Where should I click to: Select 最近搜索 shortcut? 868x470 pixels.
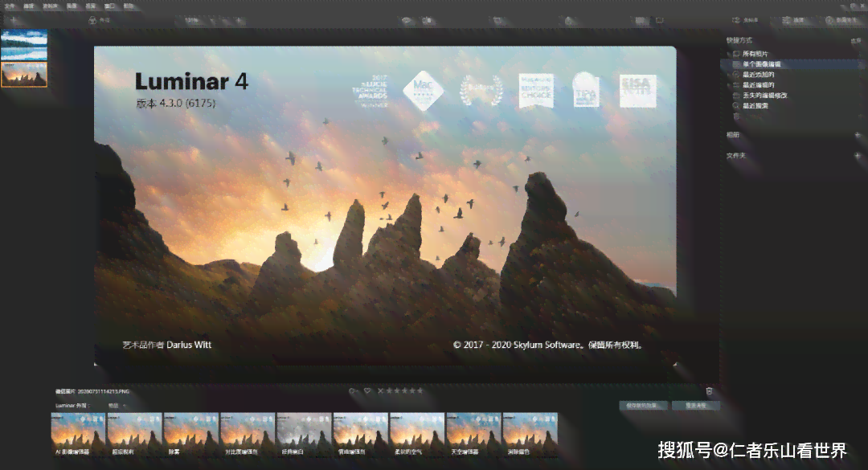click(755, 106)
